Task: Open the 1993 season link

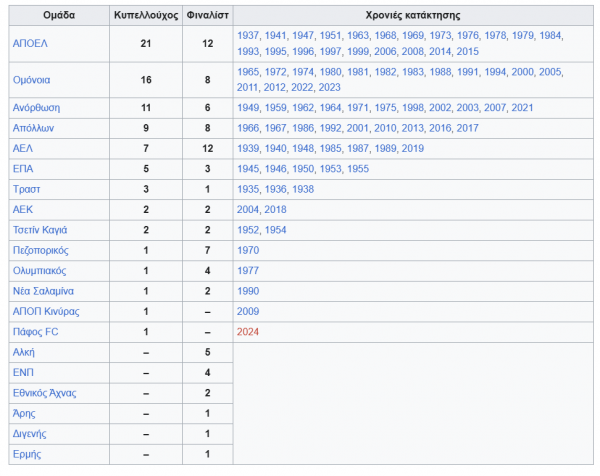Action: 248,51
